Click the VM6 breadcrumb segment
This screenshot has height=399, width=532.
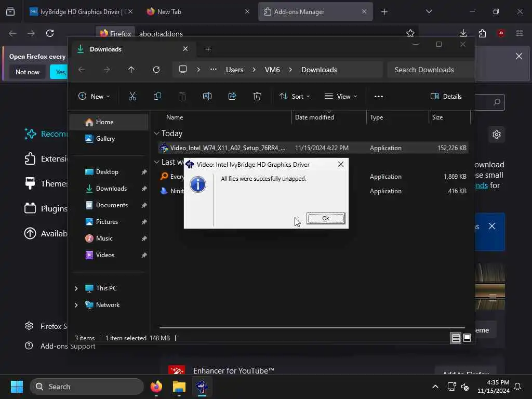(x=272, y=70)
